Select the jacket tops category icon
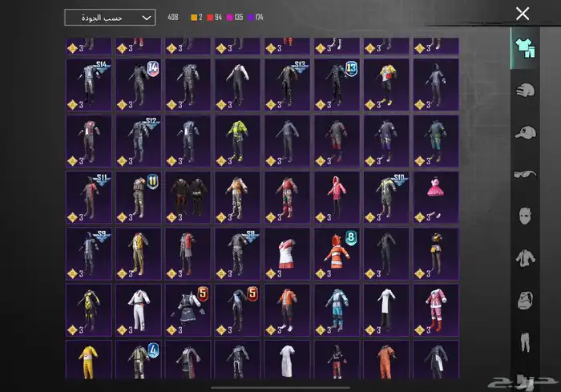 click(x=524, y=257)
